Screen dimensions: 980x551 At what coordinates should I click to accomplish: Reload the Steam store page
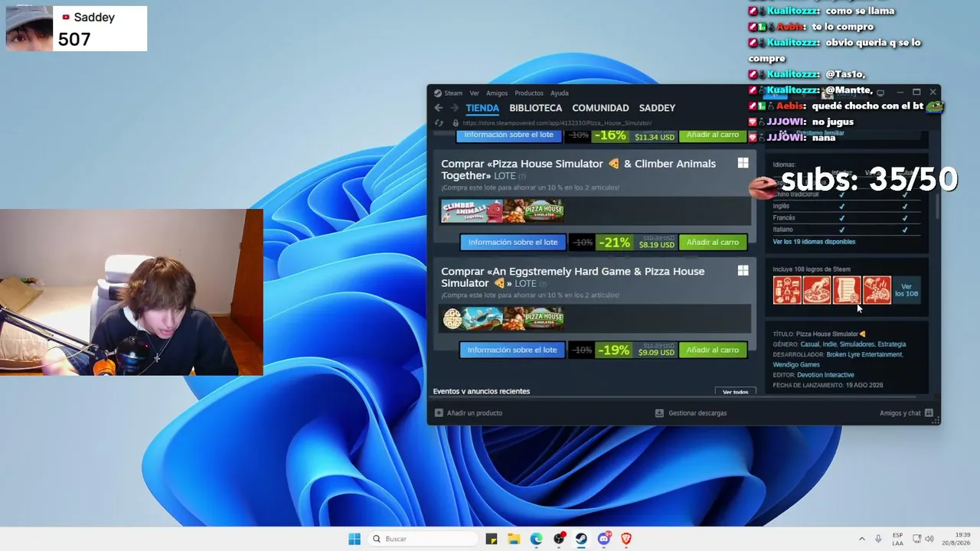coord(439,122)
